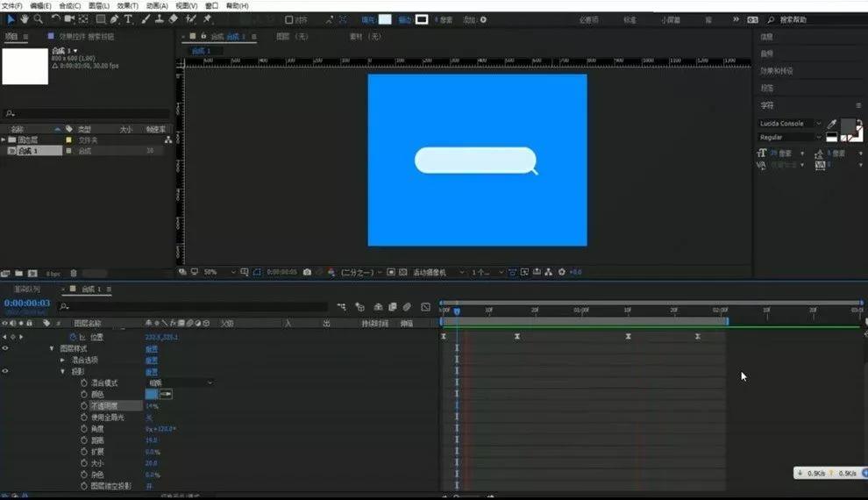
Task: Click composition mini-flowchart icon in timeline
Action: click(x=342, y=307)
